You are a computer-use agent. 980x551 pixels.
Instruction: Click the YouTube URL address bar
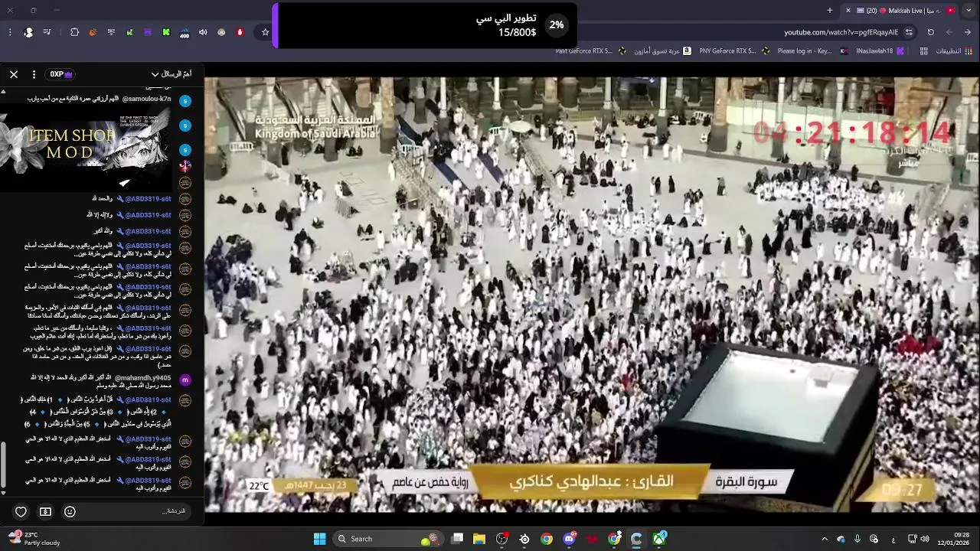coord(841,32)
